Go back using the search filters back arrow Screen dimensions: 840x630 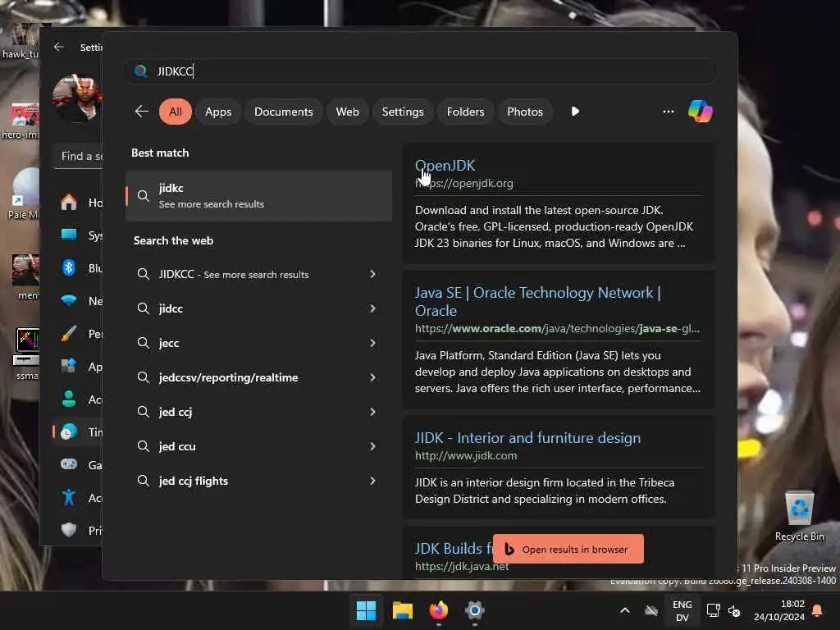141,112
